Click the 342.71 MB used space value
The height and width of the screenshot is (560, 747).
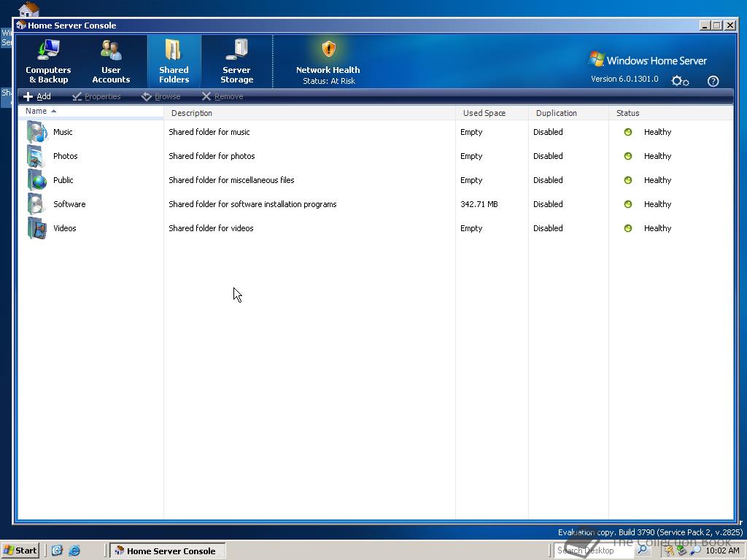tap(479, 204)
